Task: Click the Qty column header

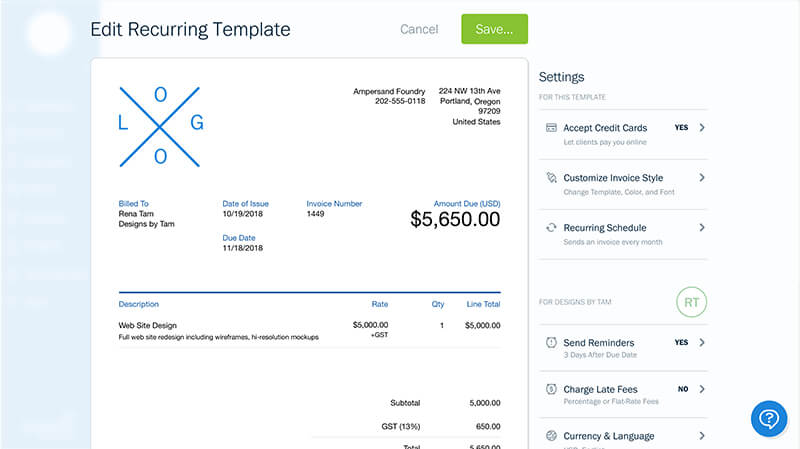Action: pyautogui.click(x=438, y=304)
